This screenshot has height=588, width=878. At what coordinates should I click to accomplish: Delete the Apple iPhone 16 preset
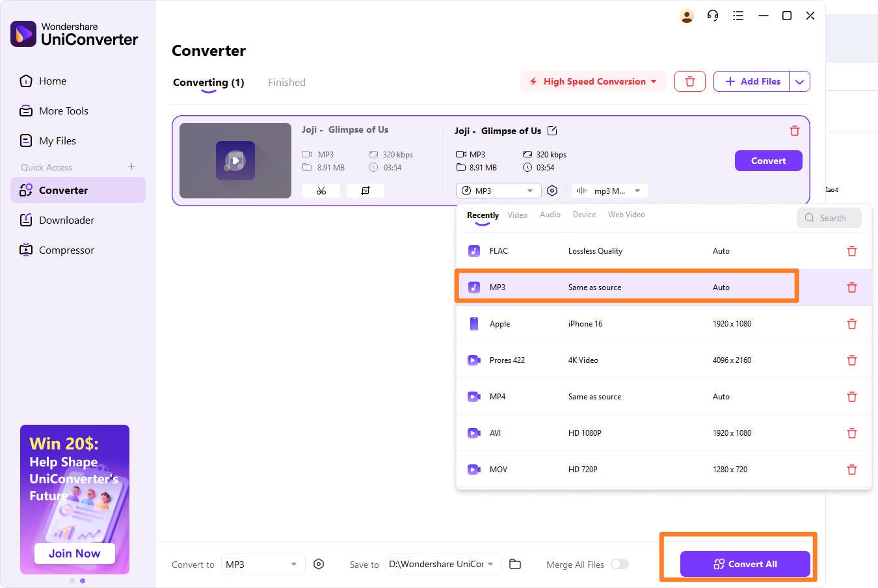(x=852, y=324)
